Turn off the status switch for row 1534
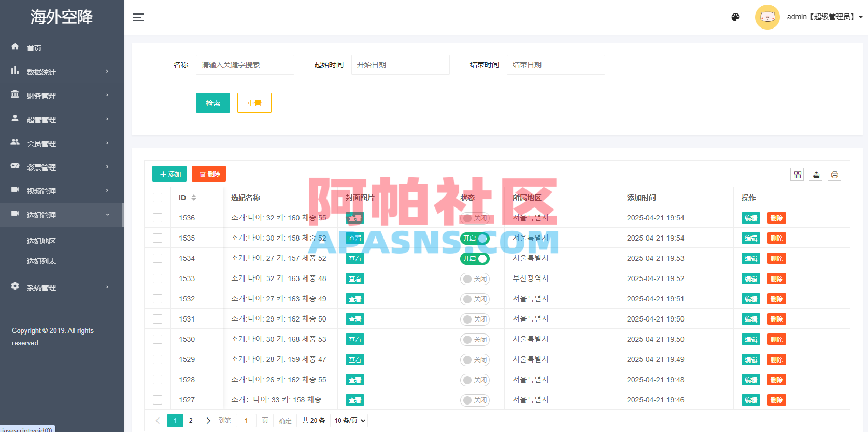The width and height of the screenshot is (868, 432). coord(475,259)
